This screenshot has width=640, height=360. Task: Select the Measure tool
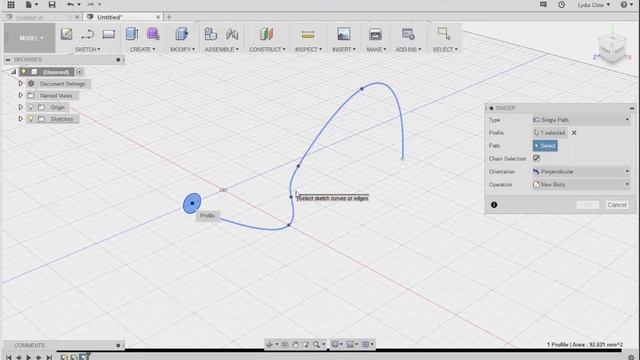pos(308,34)
